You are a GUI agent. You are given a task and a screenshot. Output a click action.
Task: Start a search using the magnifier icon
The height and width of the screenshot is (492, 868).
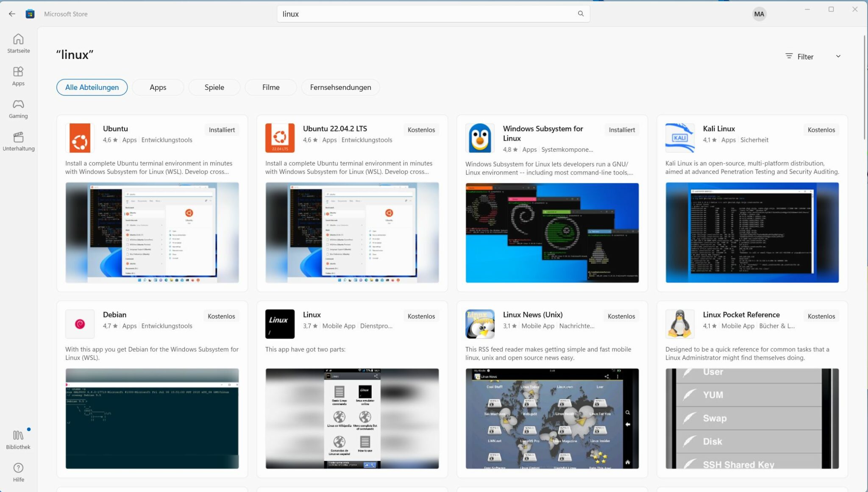point(581,14)
